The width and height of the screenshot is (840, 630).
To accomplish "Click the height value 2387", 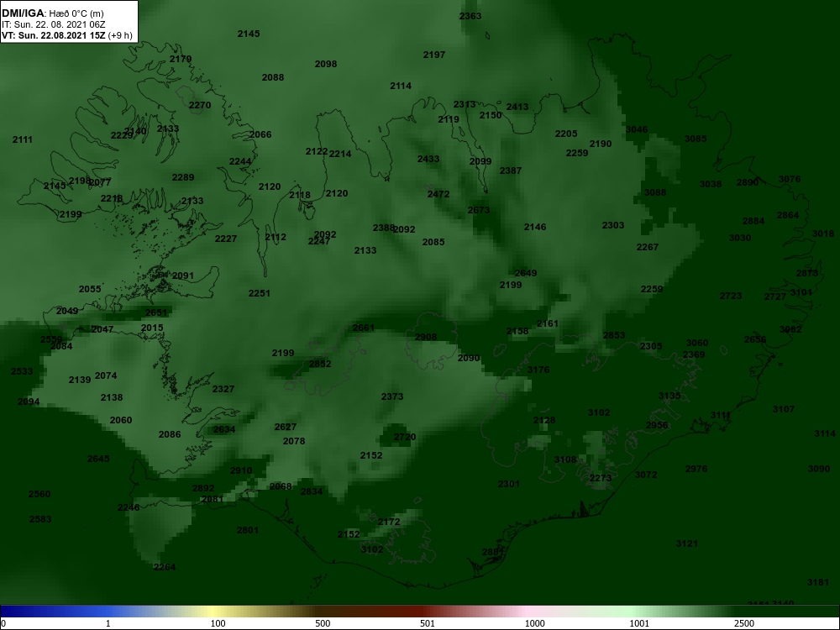I will (x=511, y=171).
